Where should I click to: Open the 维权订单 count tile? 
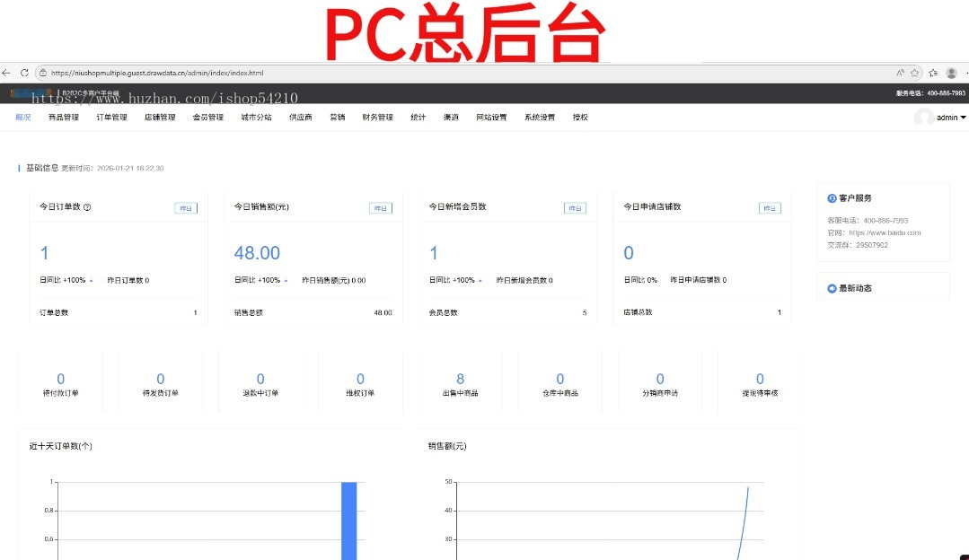point(360,383)
